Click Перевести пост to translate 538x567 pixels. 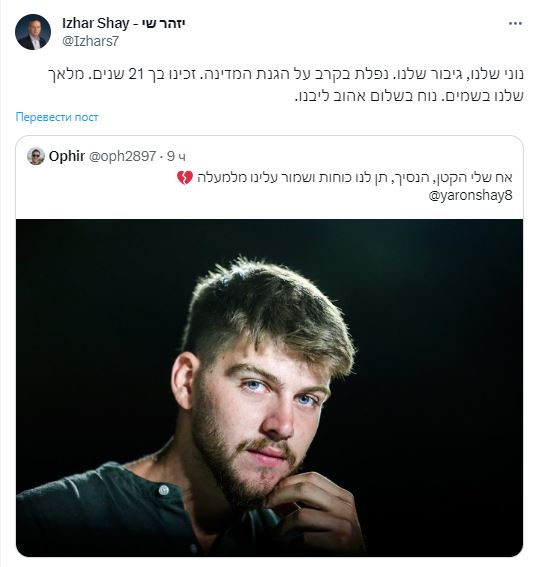tap(57, 117)
